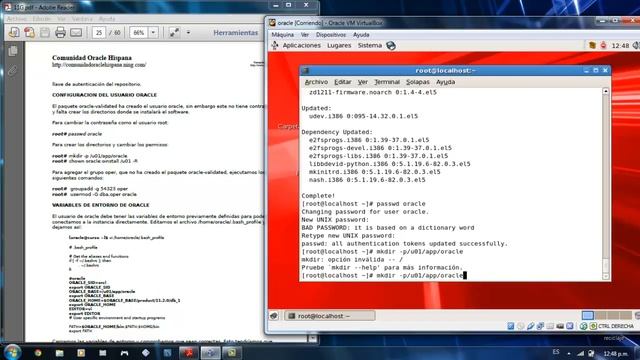Open Ver menu in VirtualBox window
The width and height of the screenshot is (640, 360).
click(305, 35)
